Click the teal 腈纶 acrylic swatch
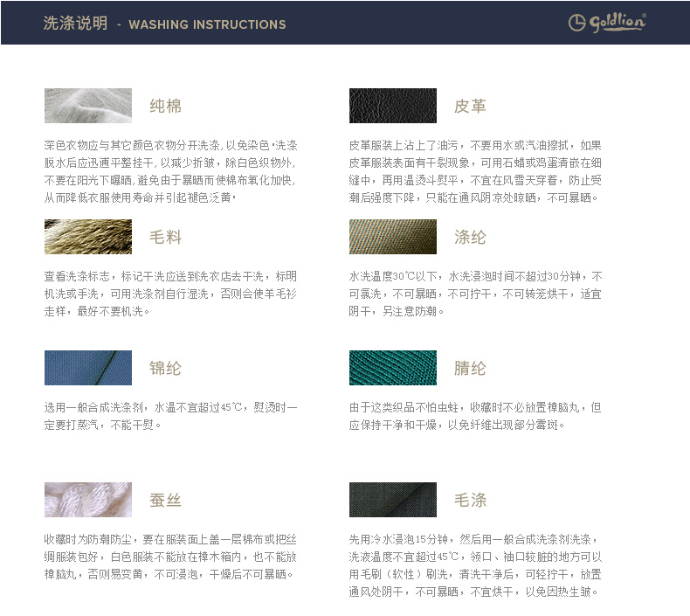 pos(393,368)
